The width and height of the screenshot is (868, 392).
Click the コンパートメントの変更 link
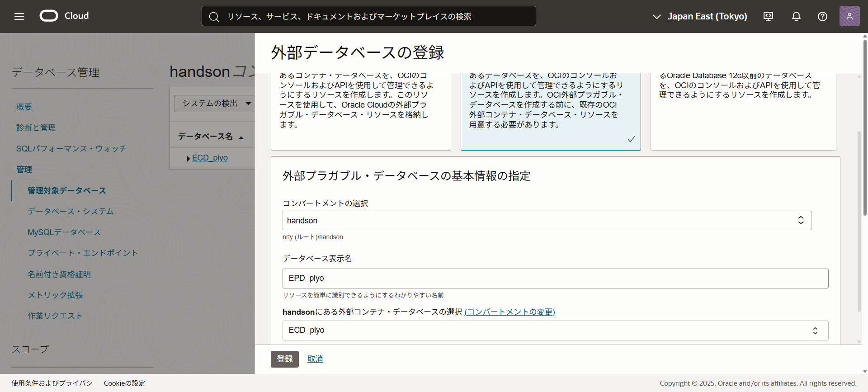pos(509,312)
